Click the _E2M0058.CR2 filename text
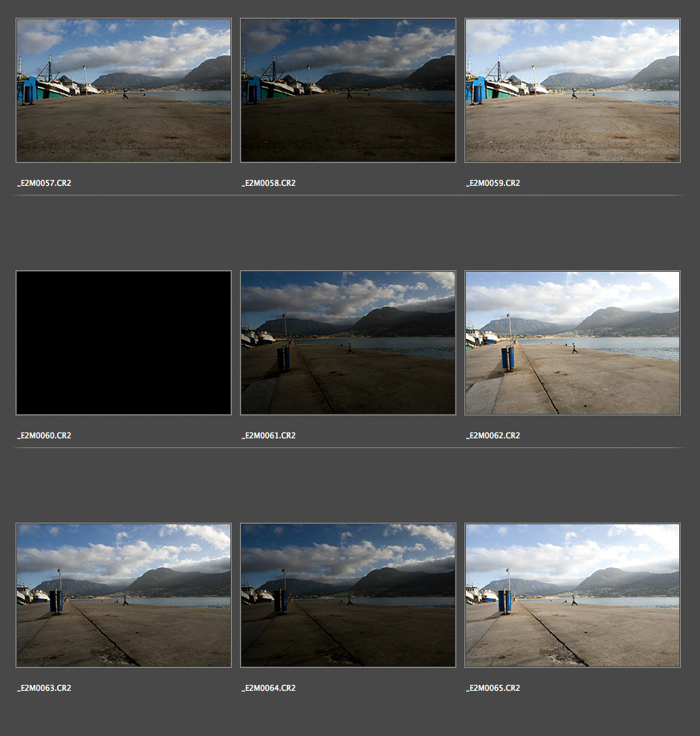 pos(269,183)
